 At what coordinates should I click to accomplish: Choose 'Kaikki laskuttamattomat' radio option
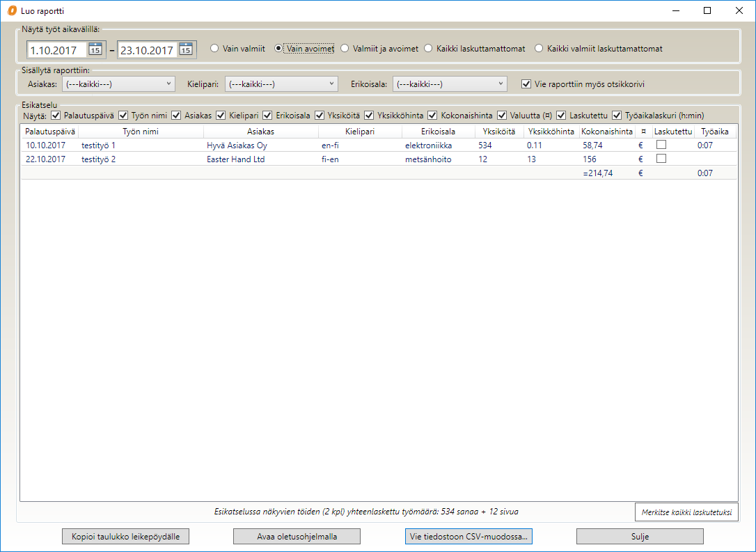(x=428, y=49)
